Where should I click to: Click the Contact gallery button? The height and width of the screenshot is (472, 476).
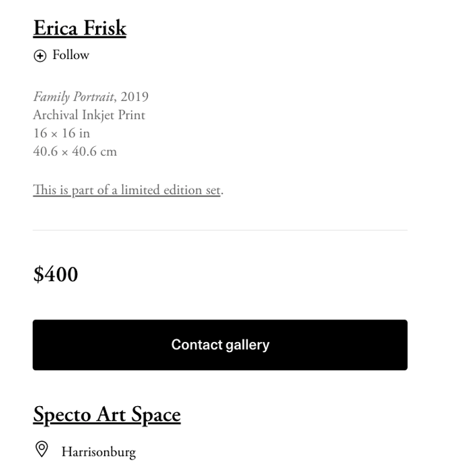pos(220,345)
